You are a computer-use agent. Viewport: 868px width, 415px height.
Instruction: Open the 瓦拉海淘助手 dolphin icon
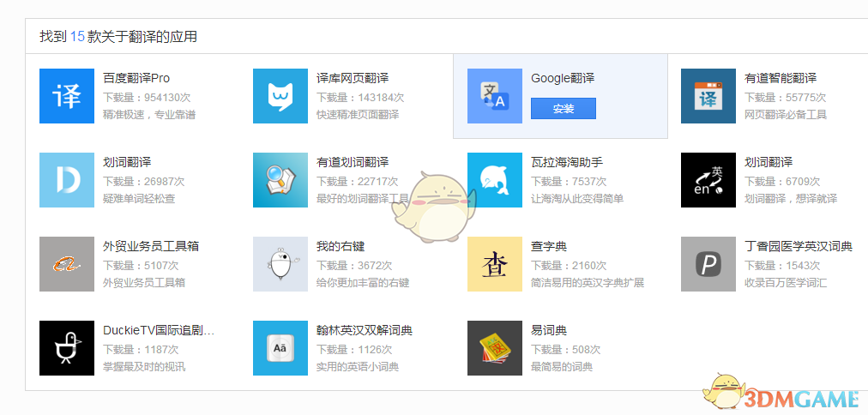point(494,180)
